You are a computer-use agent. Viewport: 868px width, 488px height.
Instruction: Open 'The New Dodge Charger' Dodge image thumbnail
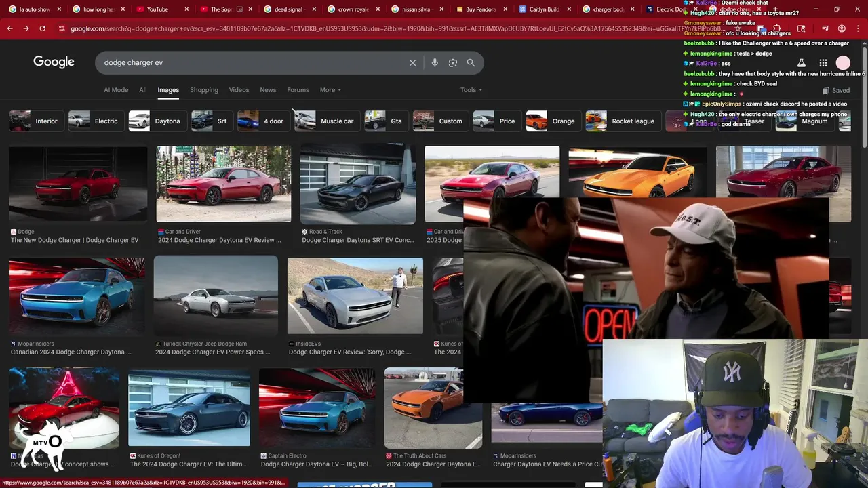point(78,184)
